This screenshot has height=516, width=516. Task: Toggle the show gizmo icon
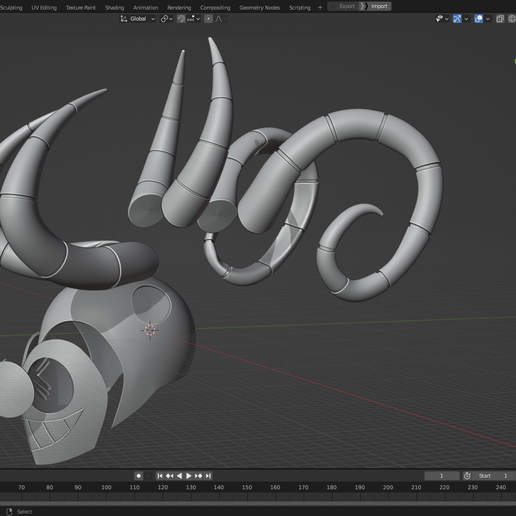point(457,19)
